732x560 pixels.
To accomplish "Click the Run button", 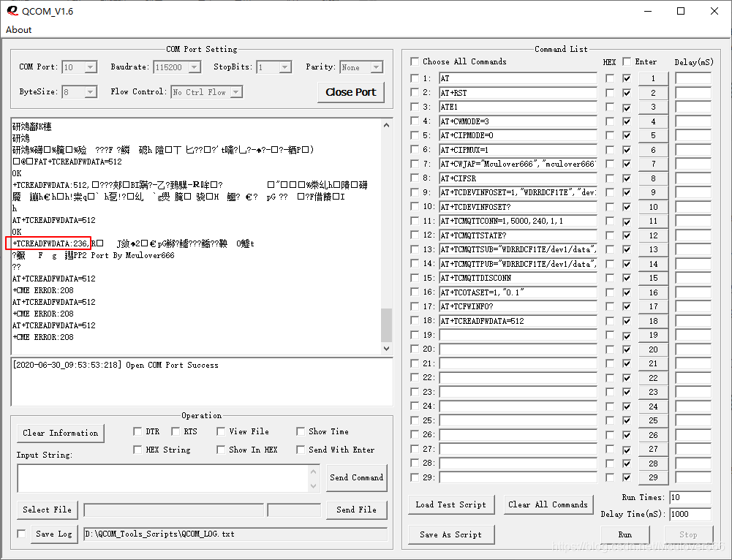I will (625, 535).
